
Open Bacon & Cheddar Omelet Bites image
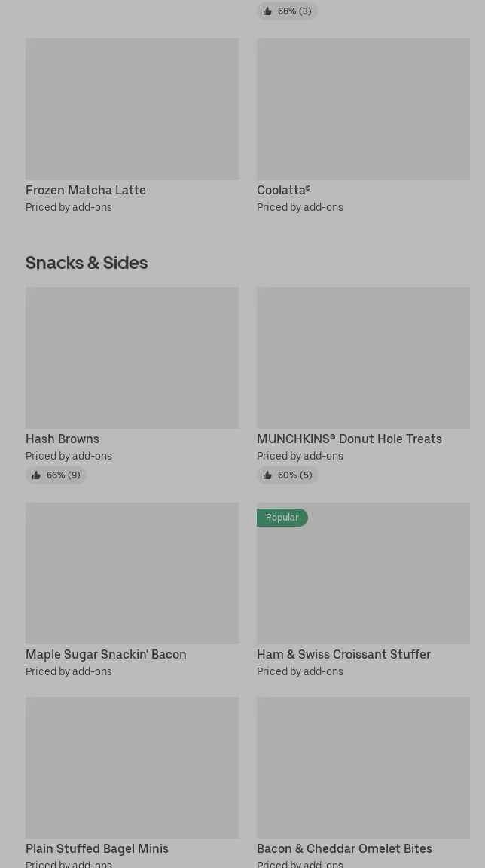pyautogui.click(x=363, y=768)
